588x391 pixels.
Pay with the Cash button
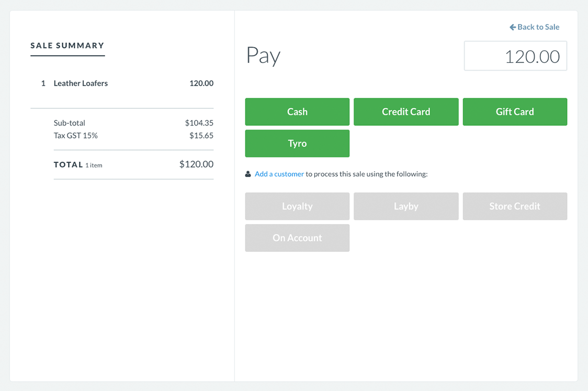(x=297, y=112)
